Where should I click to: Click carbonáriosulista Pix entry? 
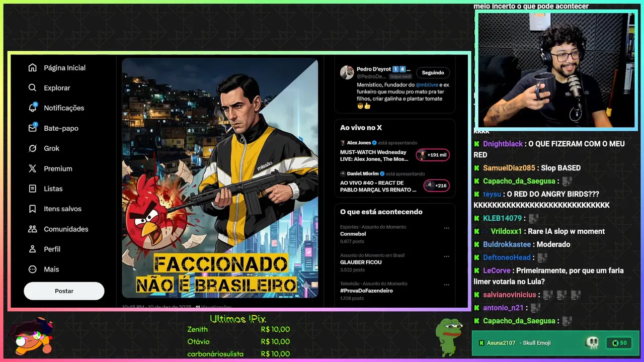tap(238, 353)
